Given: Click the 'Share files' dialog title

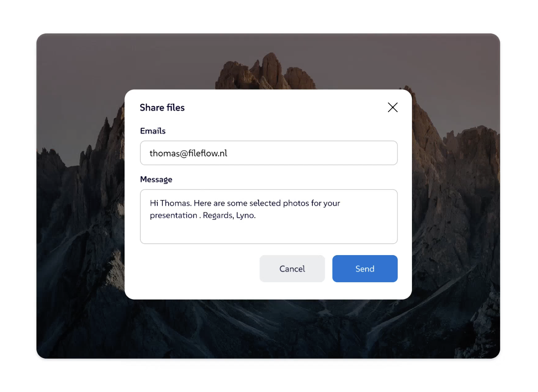Looking at the screenshot, I should point(162,108).
